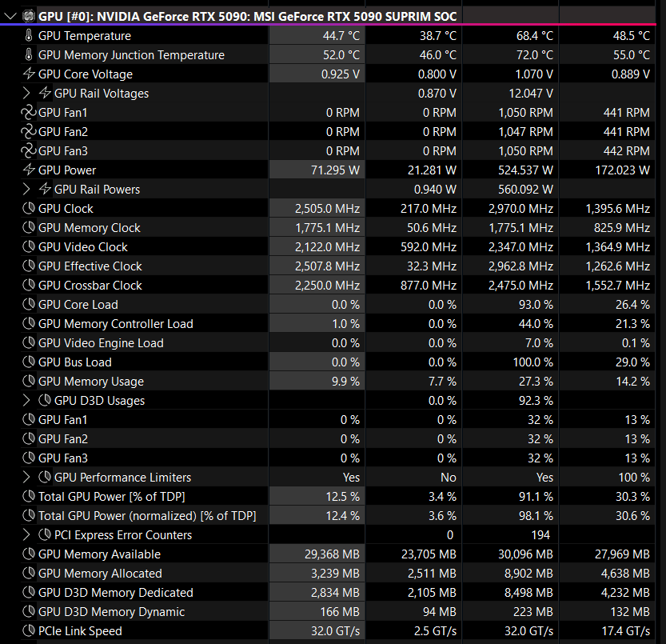This screenshot has height=644, width=666.
Task: Select the GPU Memory Available label
Action: tap(99, 554)
